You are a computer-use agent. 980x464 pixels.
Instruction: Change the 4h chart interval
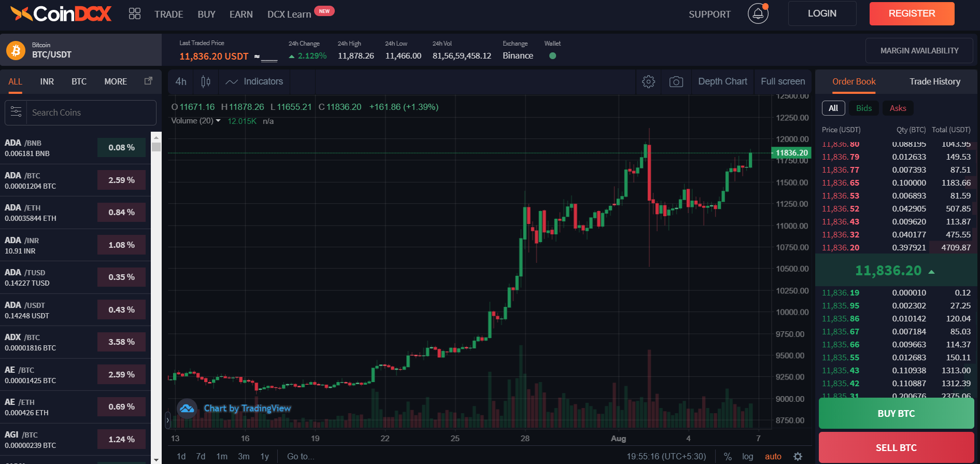tap(181, 81)
